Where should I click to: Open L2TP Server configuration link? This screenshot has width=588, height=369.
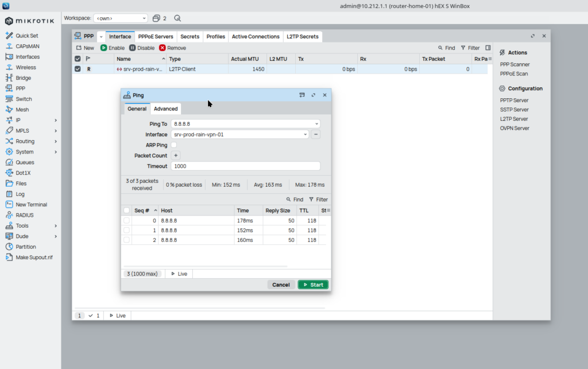pos(514,119)
